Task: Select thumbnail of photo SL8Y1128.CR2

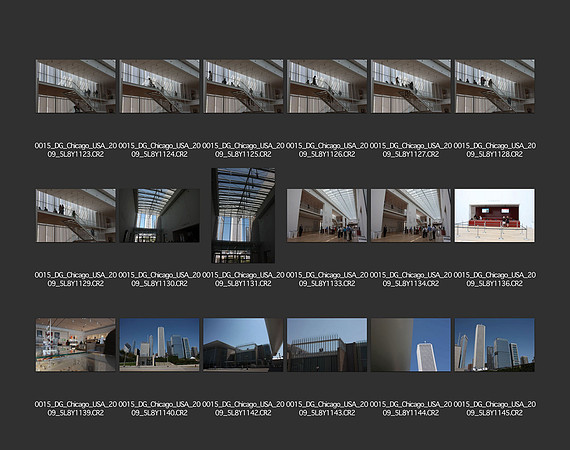Action: pyautogui.click(x=494, y=86)
